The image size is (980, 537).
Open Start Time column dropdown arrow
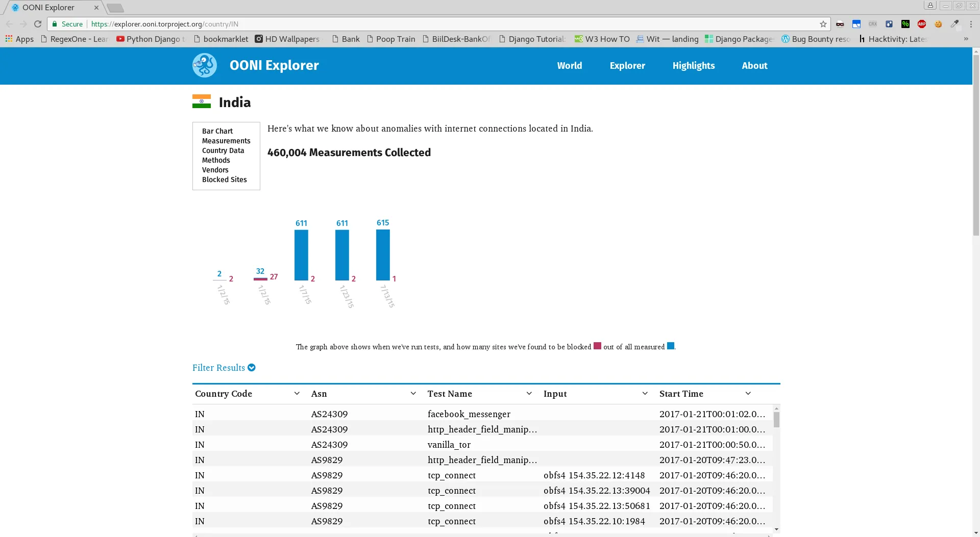[x=748, y=393]
